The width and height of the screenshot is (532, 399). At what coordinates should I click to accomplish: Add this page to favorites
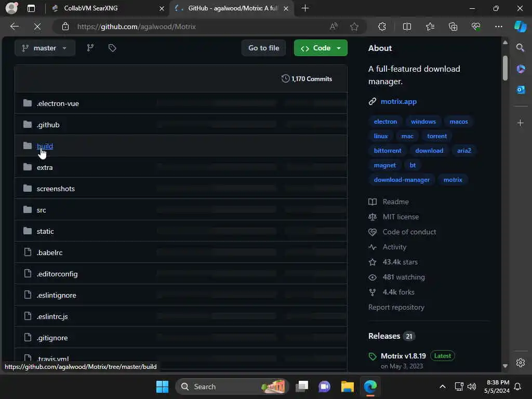pos(354,26)
